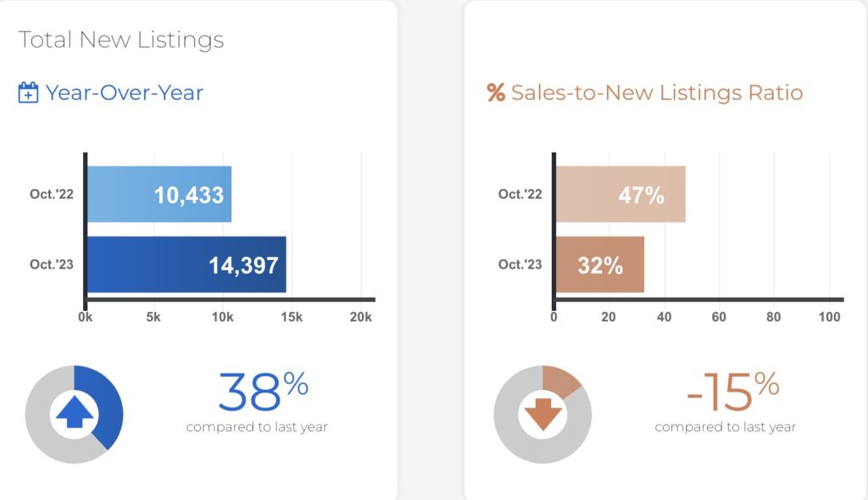Click the Total New Listings title

tap(121, 40)
